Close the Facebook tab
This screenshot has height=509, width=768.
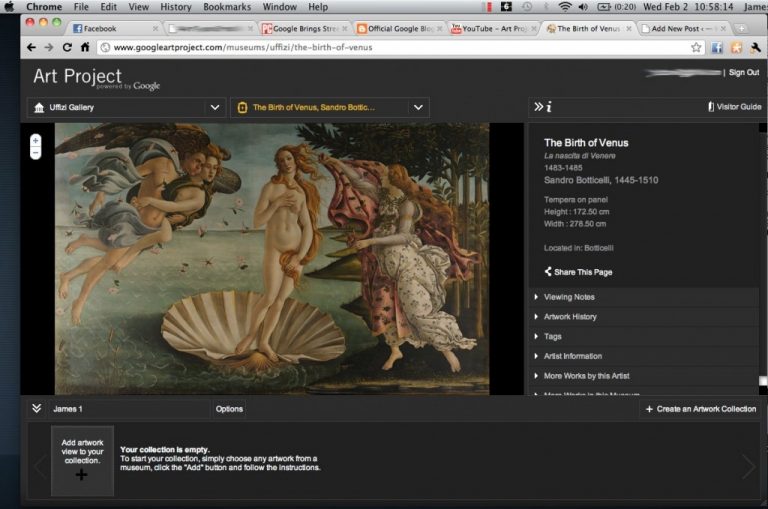(155, 28)
